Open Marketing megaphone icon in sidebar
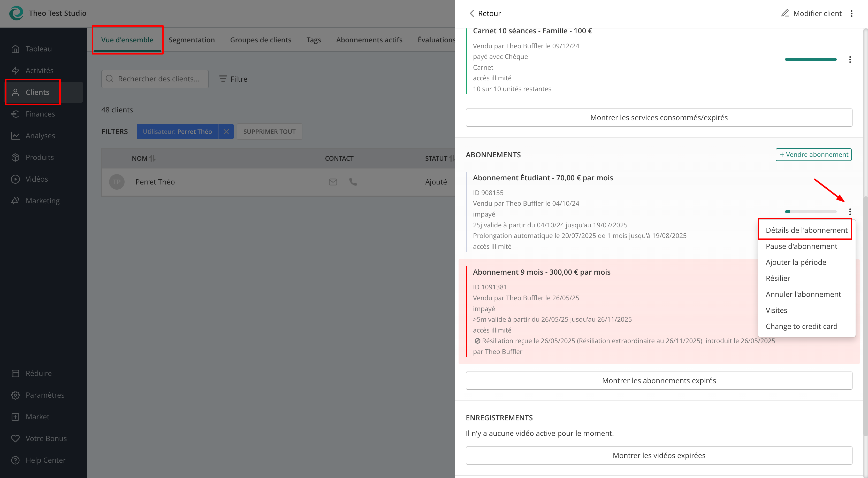The height and width of the screenshot is (478, 868). (x=15, y=201)
